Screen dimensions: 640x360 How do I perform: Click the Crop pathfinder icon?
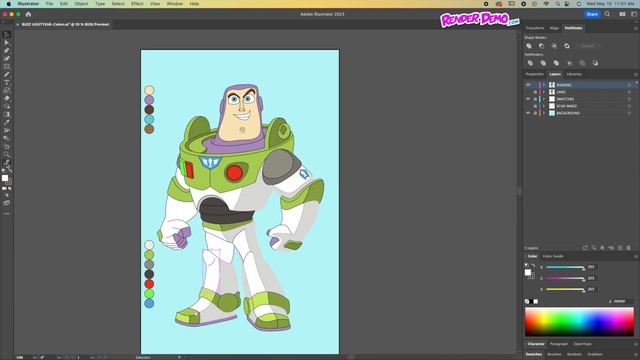click(569, 63)
